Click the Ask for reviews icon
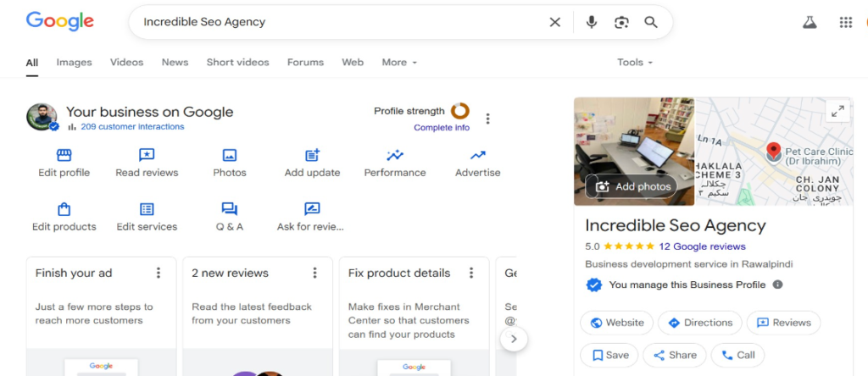Viewport: 868px width, 376px height. pos(312,209)
